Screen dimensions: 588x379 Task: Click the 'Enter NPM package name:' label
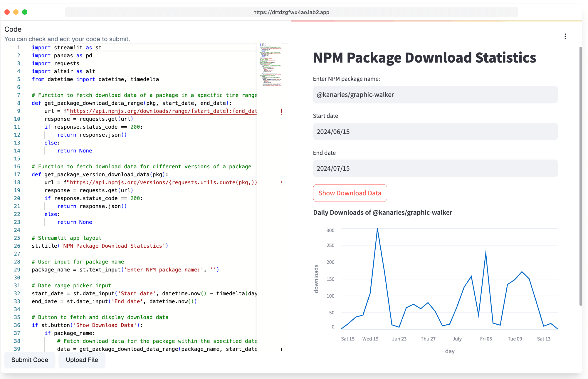pyautogui.click(x=347, y=79)
